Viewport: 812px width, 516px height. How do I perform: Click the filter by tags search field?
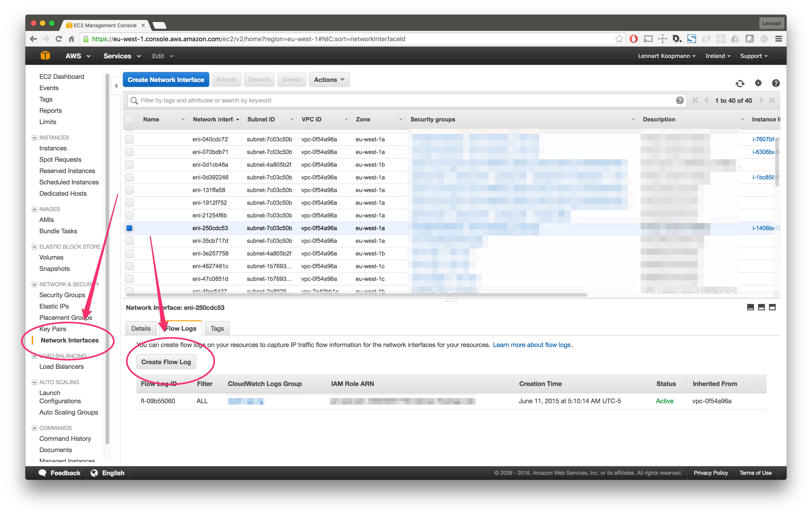(405, 100)
